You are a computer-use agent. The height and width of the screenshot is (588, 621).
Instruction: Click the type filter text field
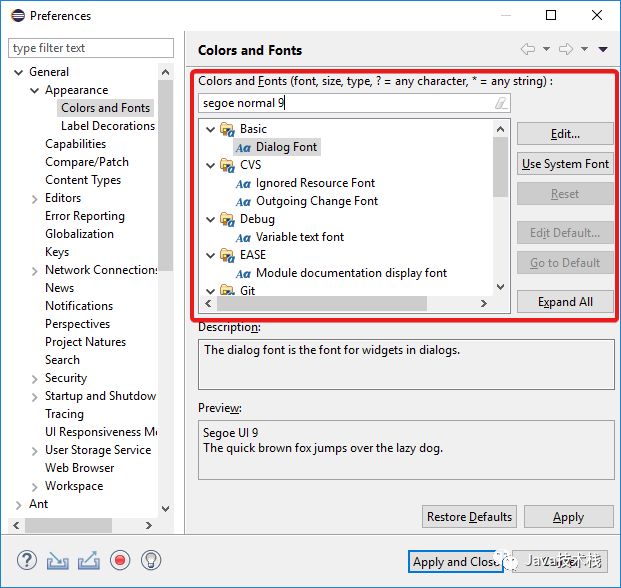[91, 48]
